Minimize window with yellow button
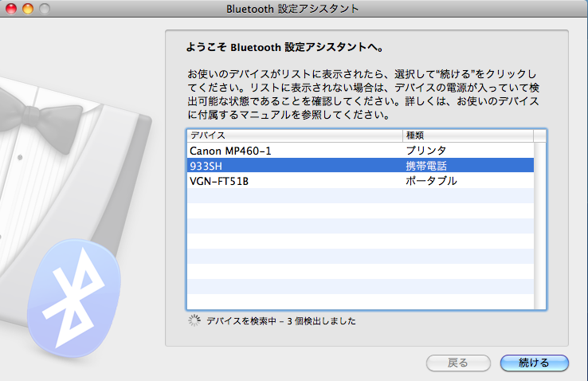588x381 pixels. (28, 9)
